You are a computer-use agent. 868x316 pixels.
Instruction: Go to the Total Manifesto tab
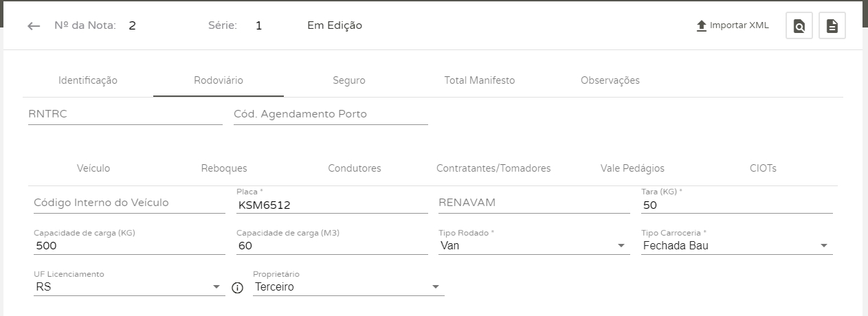(480, 80)
